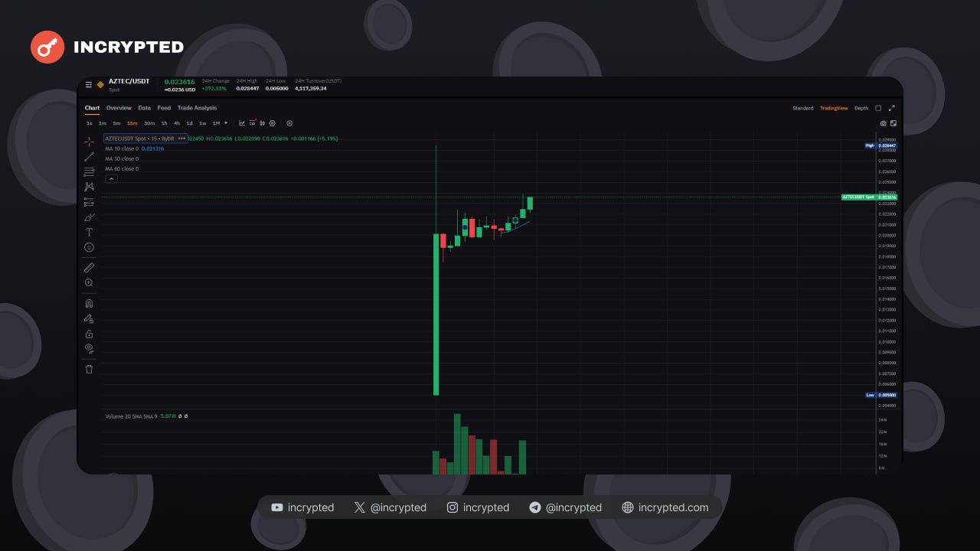Expand the more-timeframes dropdown arrow after 1M

tap(226, 123)
